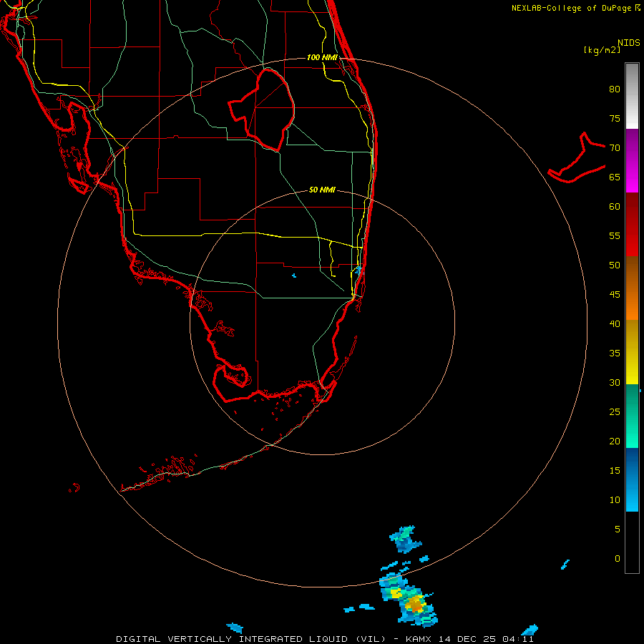Select the green segment of the color scale
Viewport: 644px width, 644px height.
click(632, 416)
